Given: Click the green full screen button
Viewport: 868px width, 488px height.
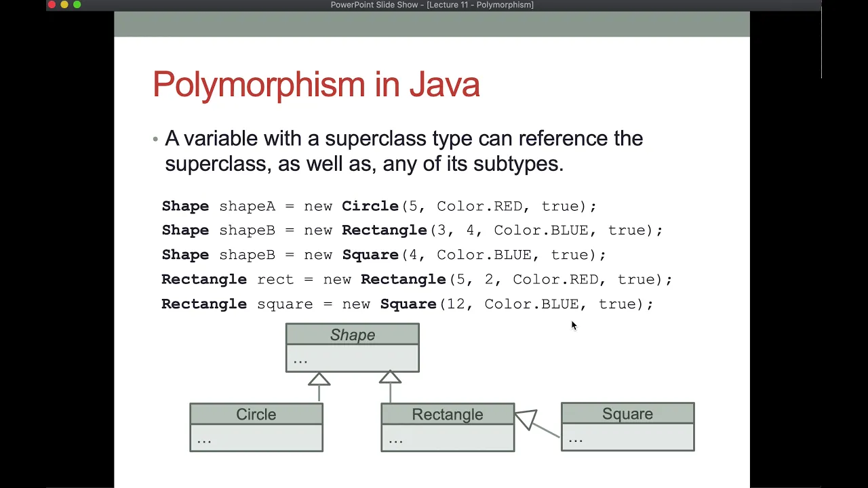Looking at the screenshot, I should point(77,5).
